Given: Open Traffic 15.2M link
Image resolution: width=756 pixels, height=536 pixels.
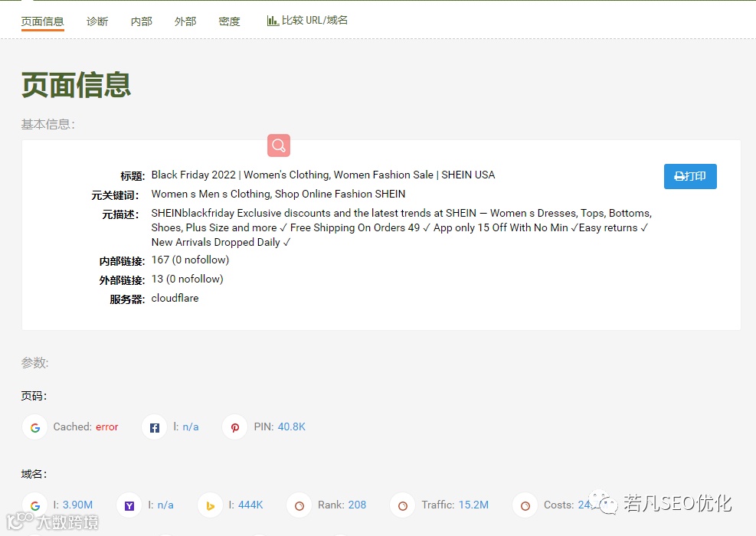Looking at the screenshot, I should coord(473,505).
